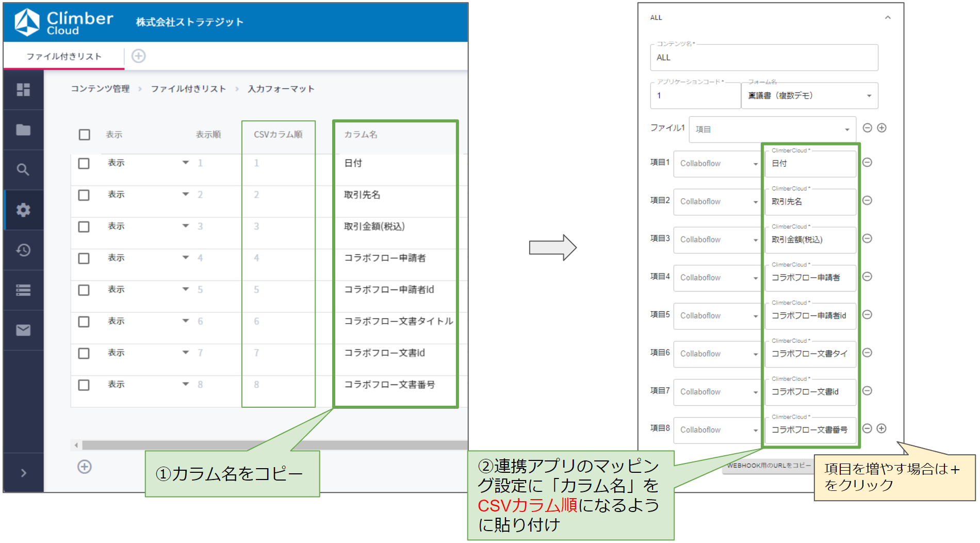Remove 項目1 mapping with minus icon
Screen dimensions: 980x543
(x=868, y=163)
